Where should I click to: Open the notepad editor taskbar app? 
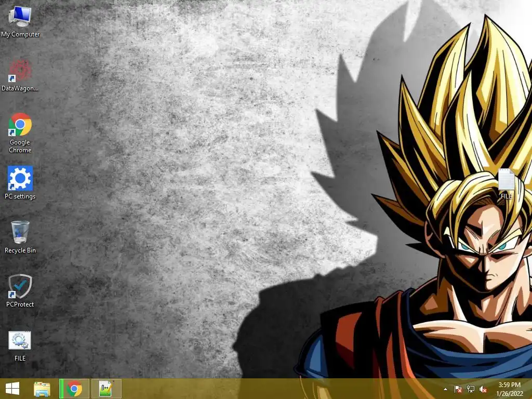click(x=106, y=389)
